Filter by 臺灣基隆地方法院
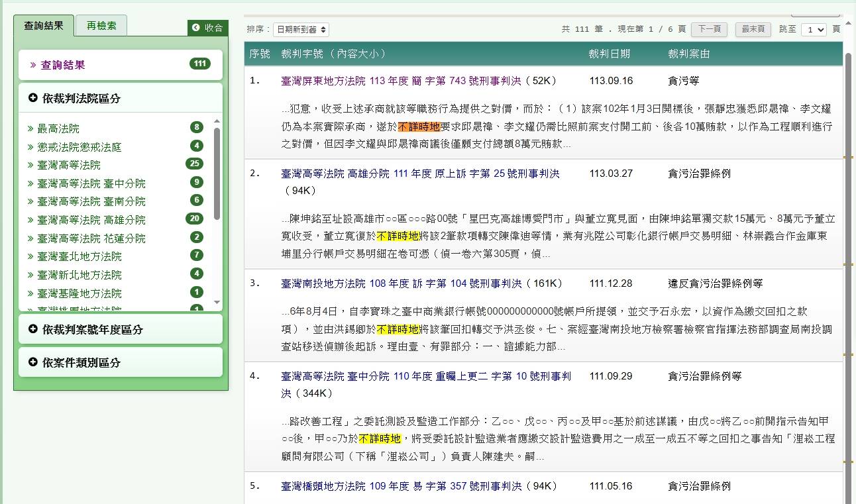The height and width of the screenshot is (504, 856). coord(80,293)
